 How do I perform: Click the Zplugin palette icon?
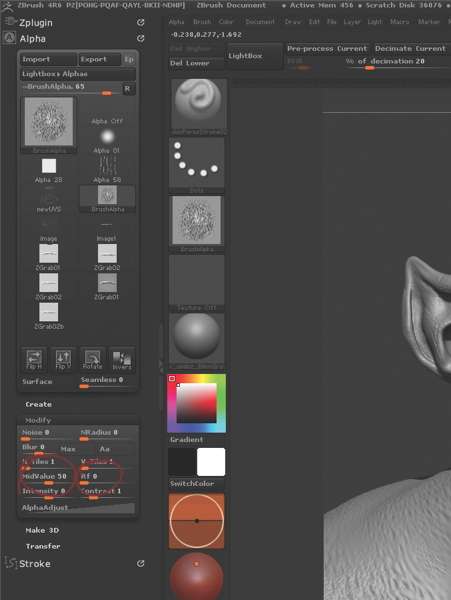pyautogui.click(x=9, y=22)
